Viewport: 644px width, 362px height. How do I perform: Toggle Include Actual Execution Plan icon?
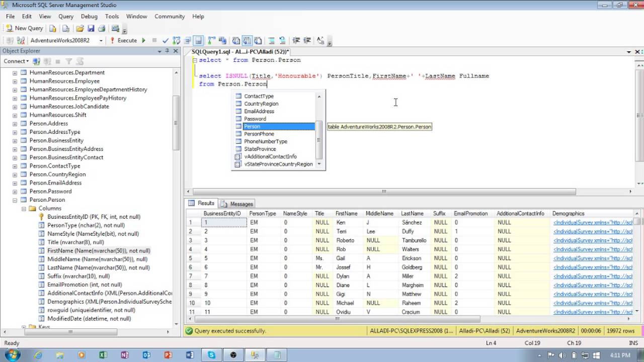211,41
